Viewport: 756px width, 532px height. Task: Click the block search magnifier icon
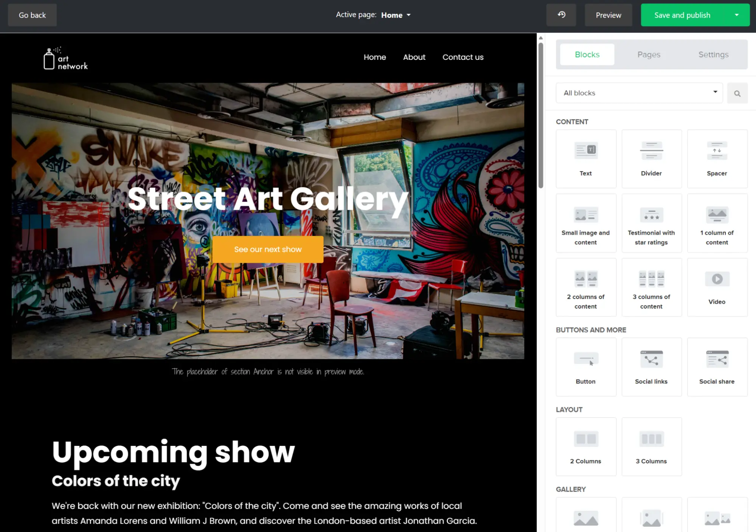pos(737,93)
